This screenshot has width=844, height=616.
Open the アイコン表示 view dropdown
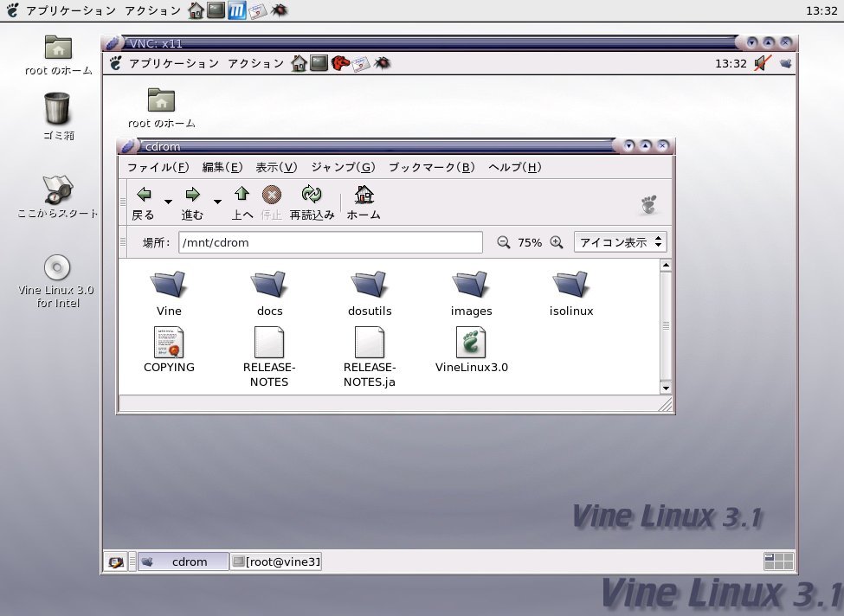(620, 242)
